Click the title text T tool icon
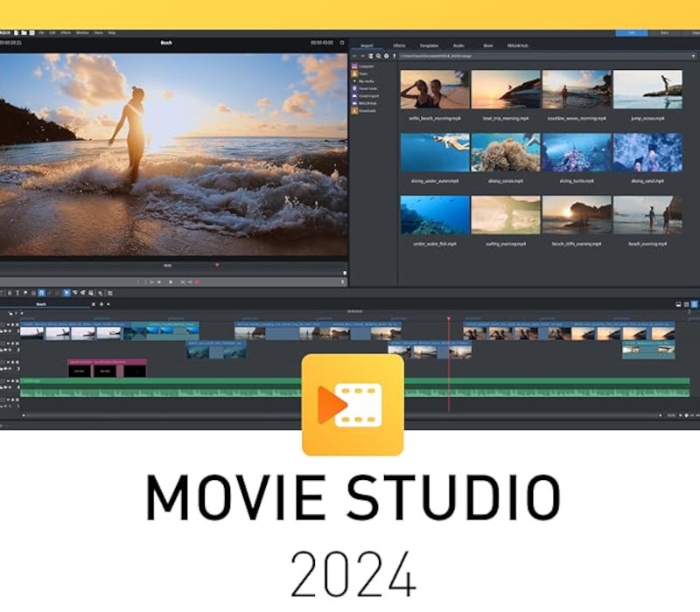This screenshot has height=612, width=700. point(17,293)
